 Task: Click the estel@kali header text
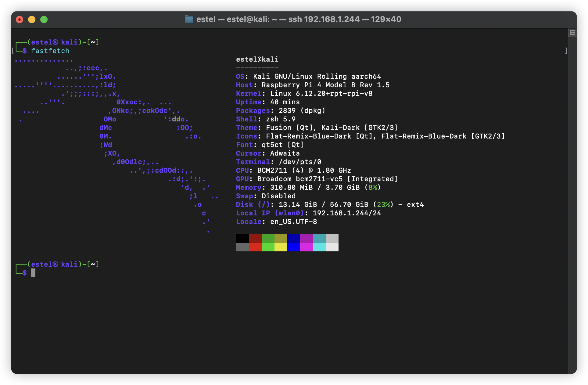(x=257, y=59)
